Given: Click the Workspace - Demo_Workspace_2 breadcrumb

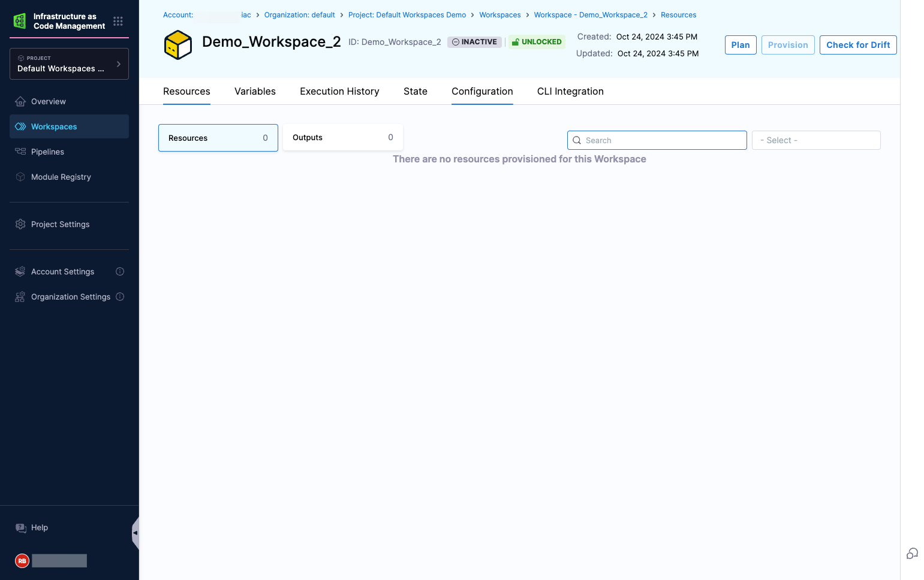Looking at the screenshot, I should [x=591, y=15].
